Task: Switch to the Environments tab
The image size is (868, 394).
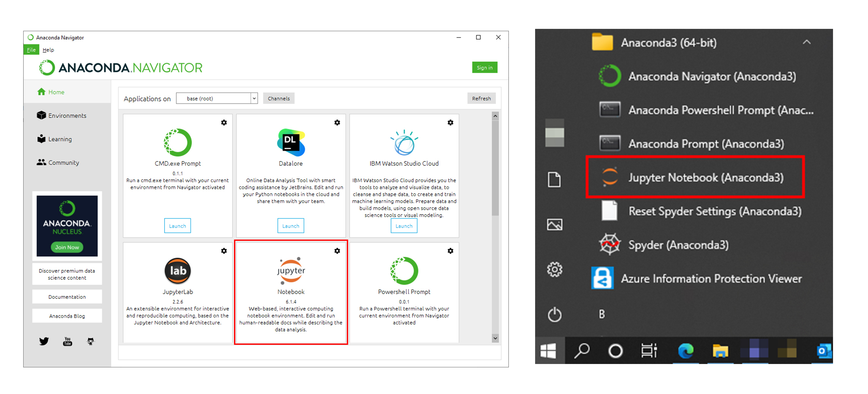Action: (67, 115)
